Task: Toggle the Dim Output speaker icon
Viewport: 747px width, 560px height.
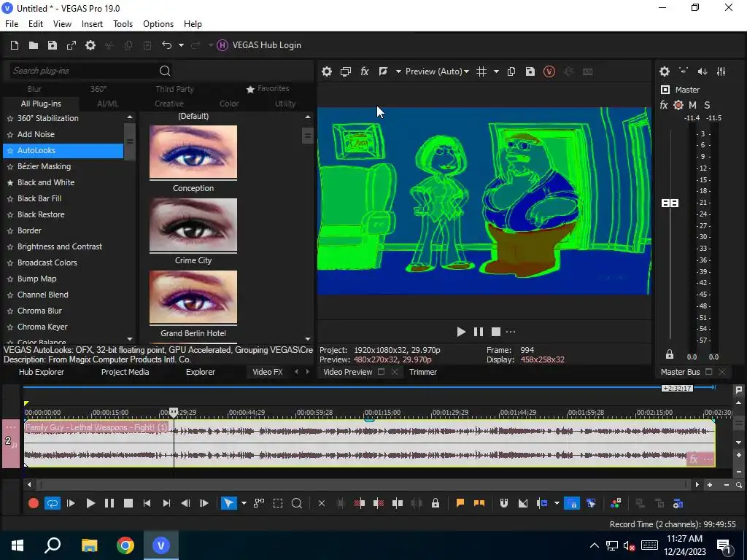Action: pyautogui.click(x=703, y=71)
